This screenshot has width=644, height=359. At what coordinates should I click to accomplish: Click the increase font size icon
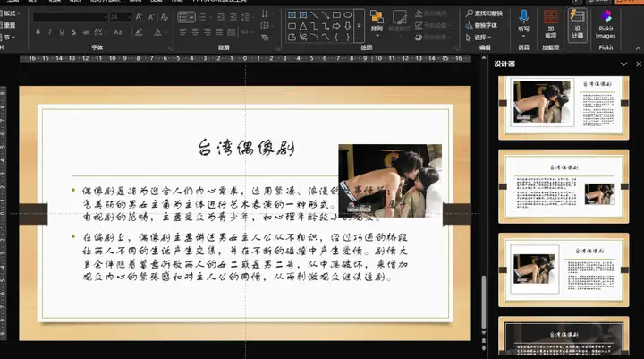coord(140,17)
